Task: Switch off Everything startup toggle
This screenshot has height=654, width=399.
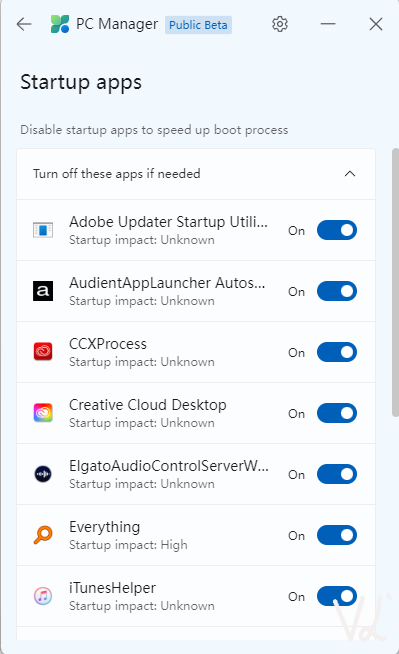Action: pyautogui.click(x=337, y=535)
